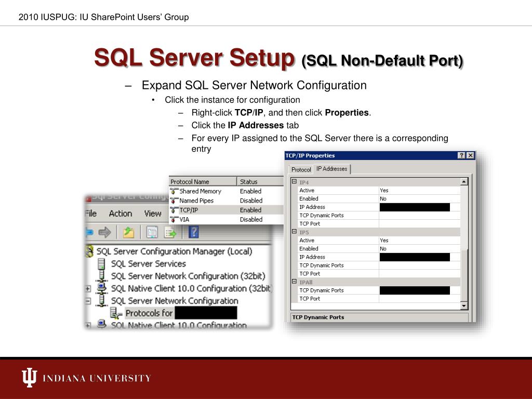
Task: Click the TCP/IP protocol icon
Action: coord(175,210)
